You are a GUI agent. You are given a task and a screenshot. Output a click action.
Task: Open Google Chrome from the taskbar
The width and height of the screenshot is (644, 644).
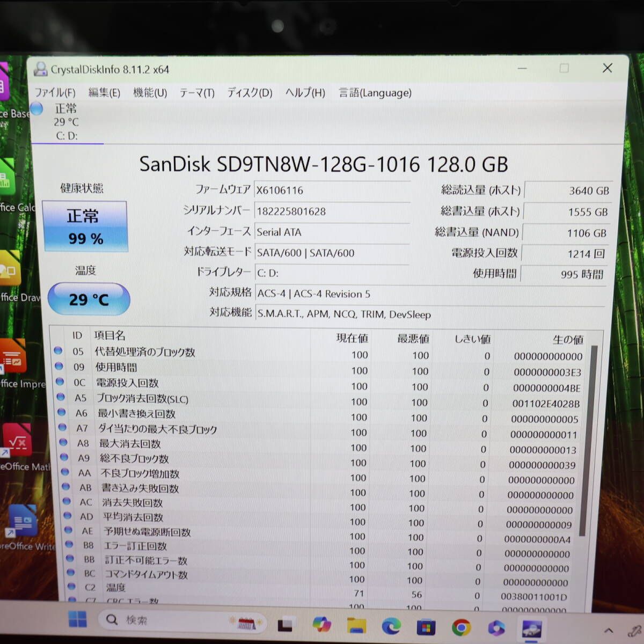(x=461, y=627)
